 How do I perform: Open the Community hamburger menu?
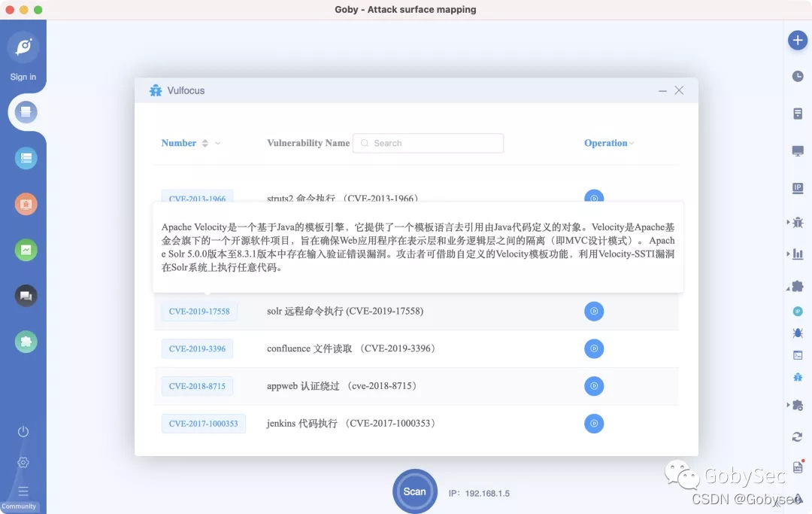(x=23, y=491)
